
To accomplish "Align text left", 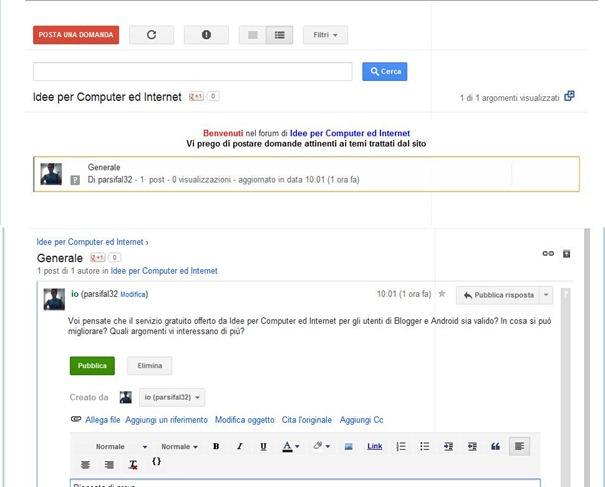I will 519,446.
